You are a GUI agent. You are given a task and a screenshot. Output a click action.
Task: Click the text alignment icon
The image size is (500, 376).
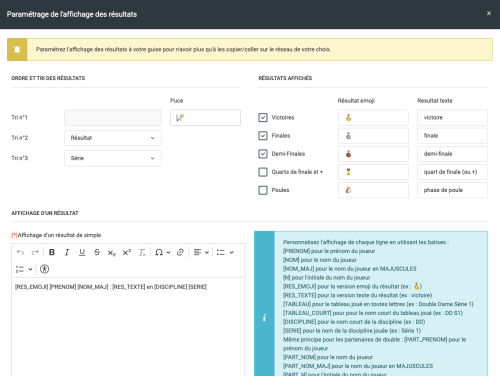click(198, 252)
